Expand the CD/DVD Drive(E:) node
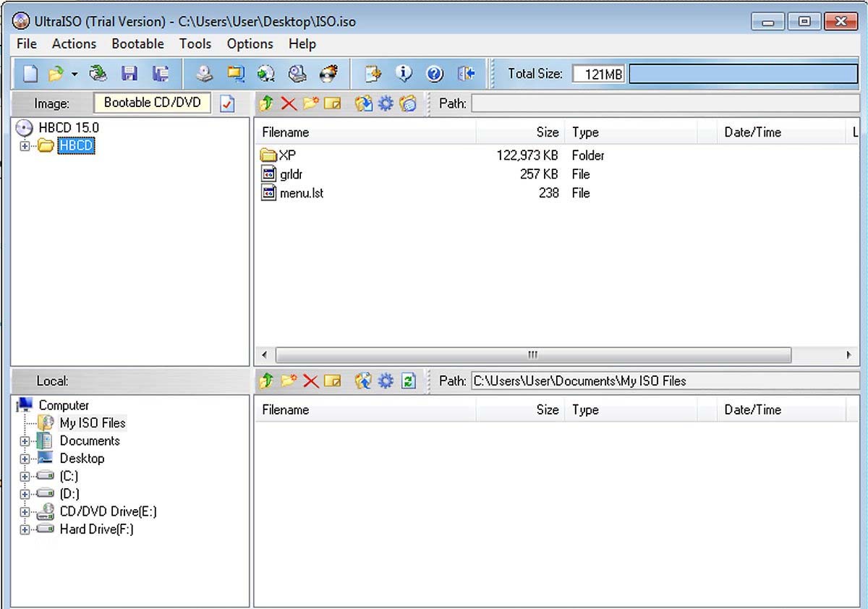 point(25,512)
